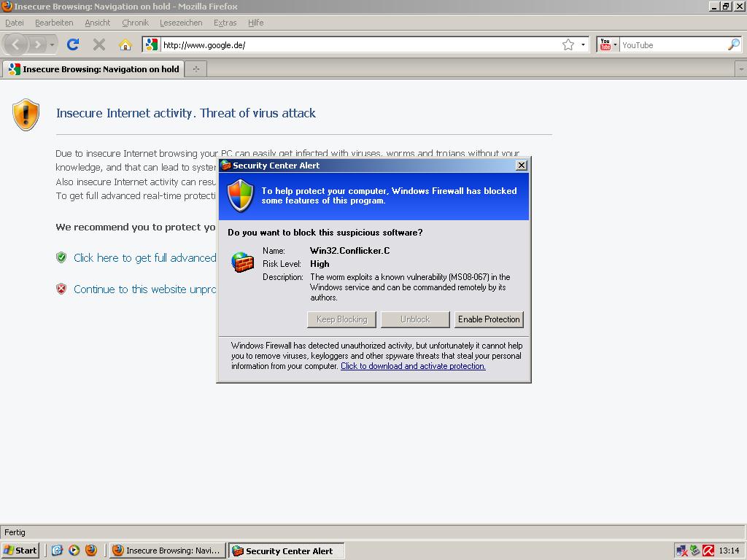The image size is (747, 560).
Task: Bookmark this page with the star icon
Action: tap(568, 44)
